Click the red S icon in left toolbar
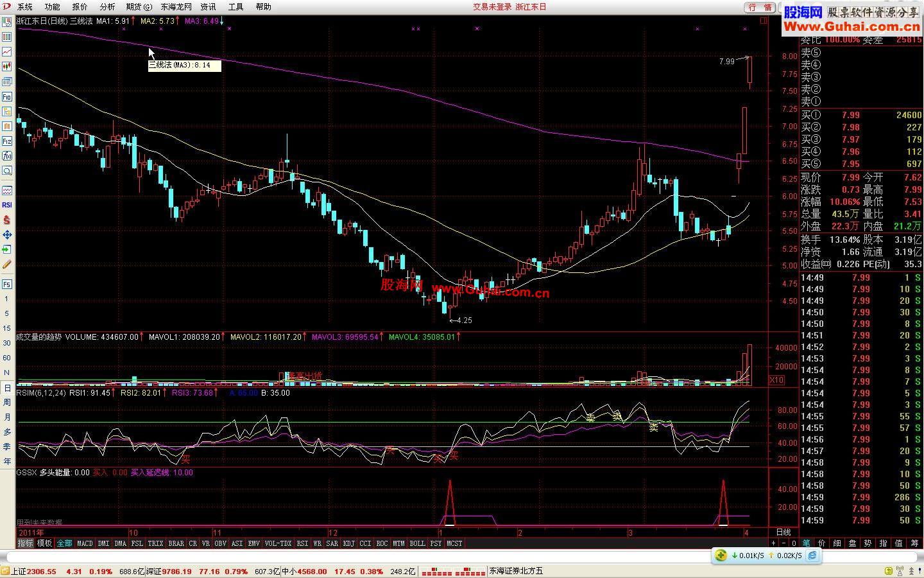The height and width of the screenshot is (578, 924). point(7,220)
